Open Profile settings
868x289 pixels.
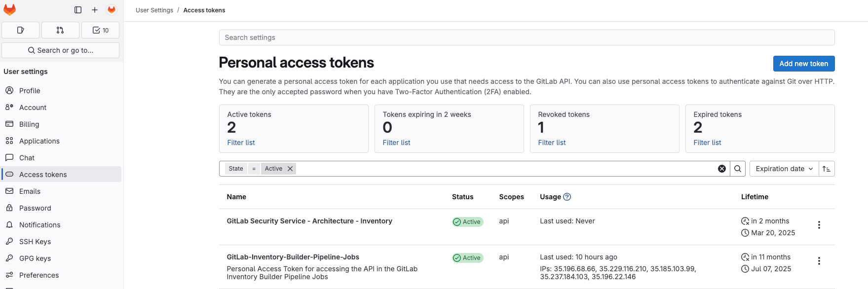[x=61, y=91]
